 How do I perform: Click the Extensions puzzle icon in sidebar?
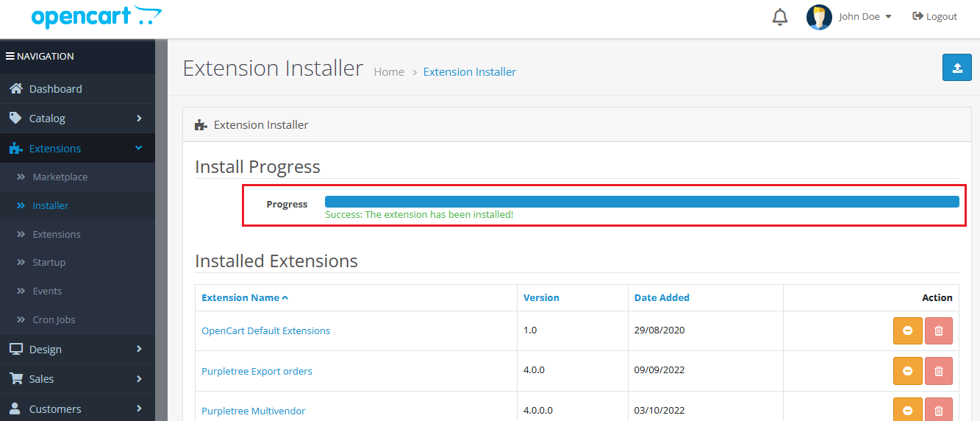(15, 149)
